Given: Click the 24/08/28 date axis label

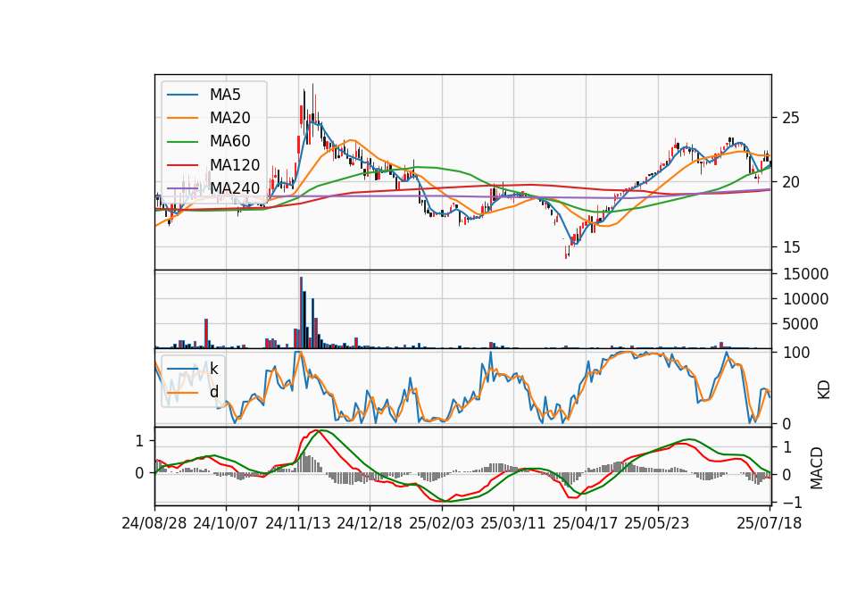Looking at the screenshot, I should (x=154, y=523).
